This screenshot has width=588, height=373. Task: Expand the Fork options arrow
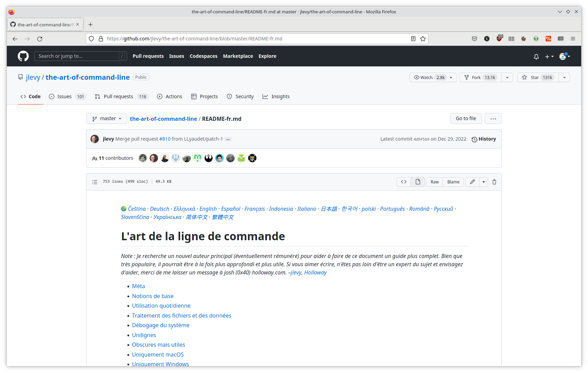[x=507, y=78]
